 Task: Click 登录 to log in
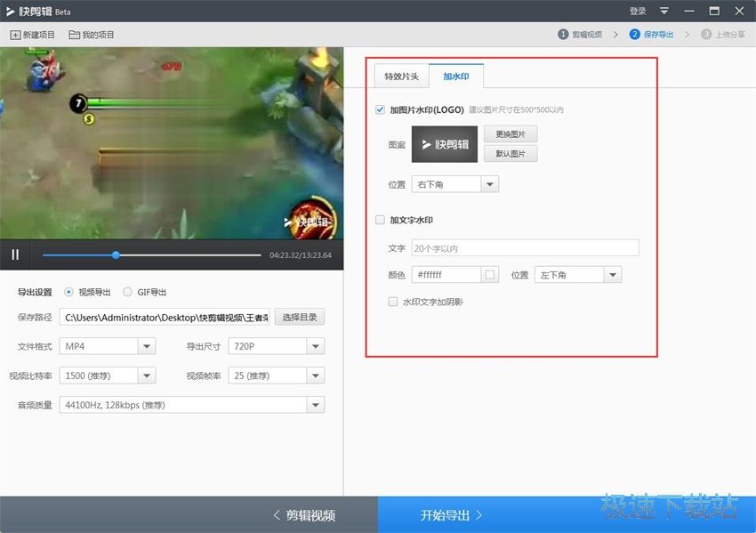[638, 11]
